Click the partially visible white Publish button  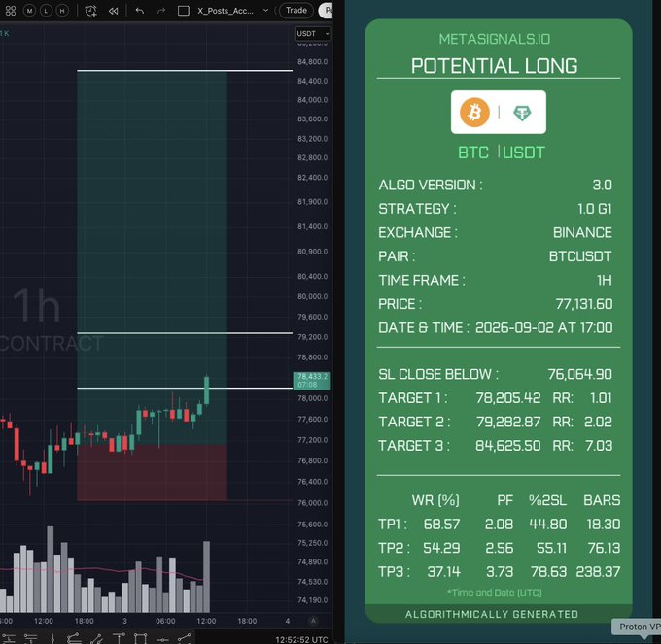coord(326,10)
